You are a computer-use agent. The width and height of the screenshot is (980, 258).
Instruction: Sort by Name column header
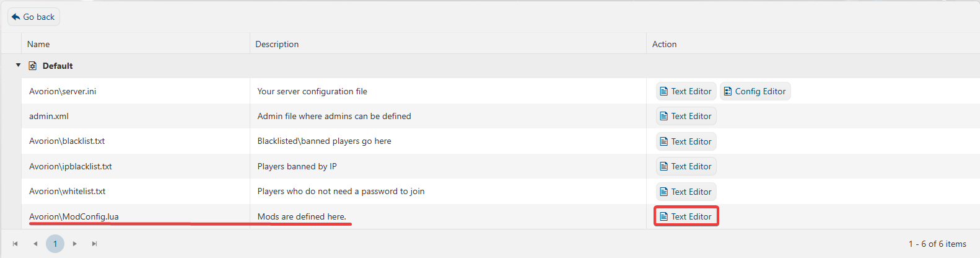(38, 44)
